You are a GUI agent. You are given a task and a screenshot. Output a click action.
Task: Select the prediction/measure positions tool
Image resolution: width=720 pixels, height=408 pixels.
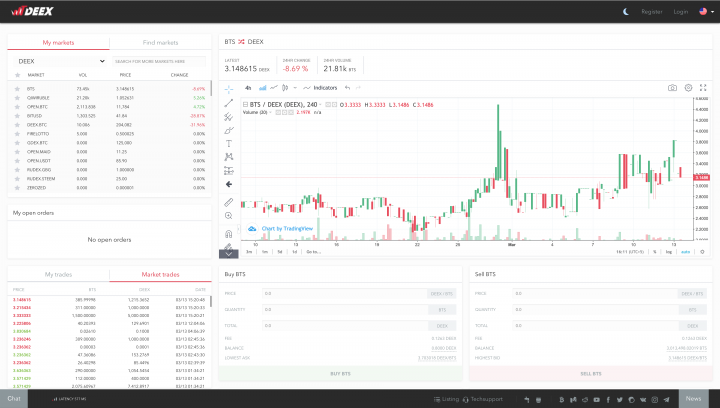(229, 171)
